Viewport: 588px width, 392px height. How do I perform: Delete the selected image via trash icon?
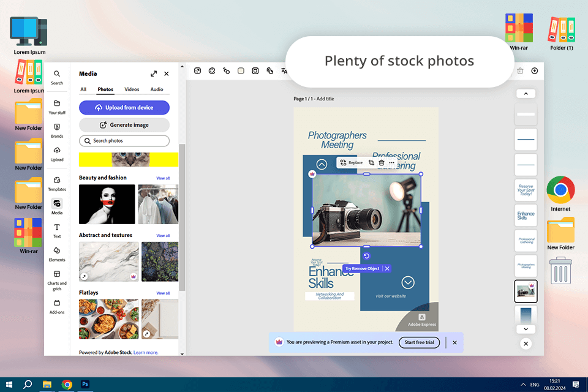point(382,162)
